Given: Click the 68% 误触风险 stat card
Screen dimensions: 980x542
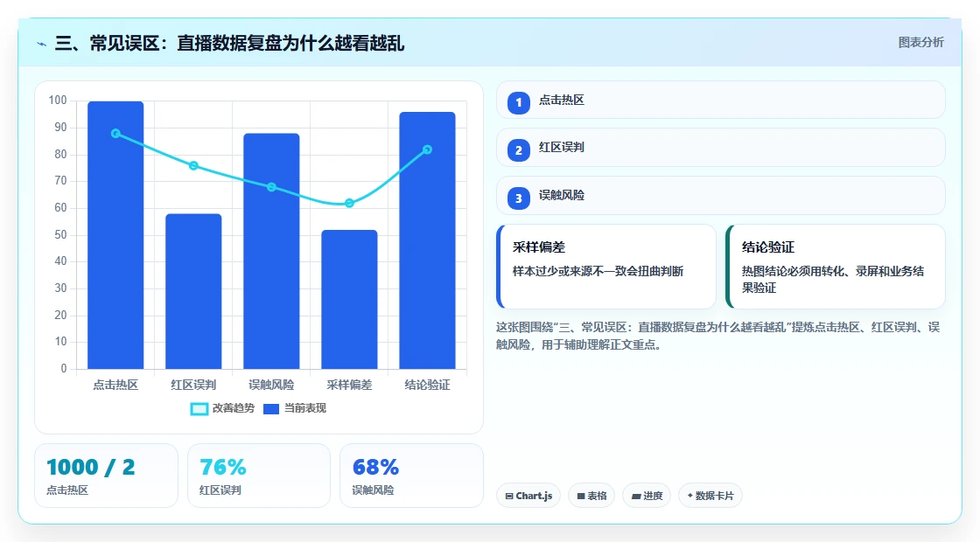Looking at the screenshot, I should [x=411, y=476].
